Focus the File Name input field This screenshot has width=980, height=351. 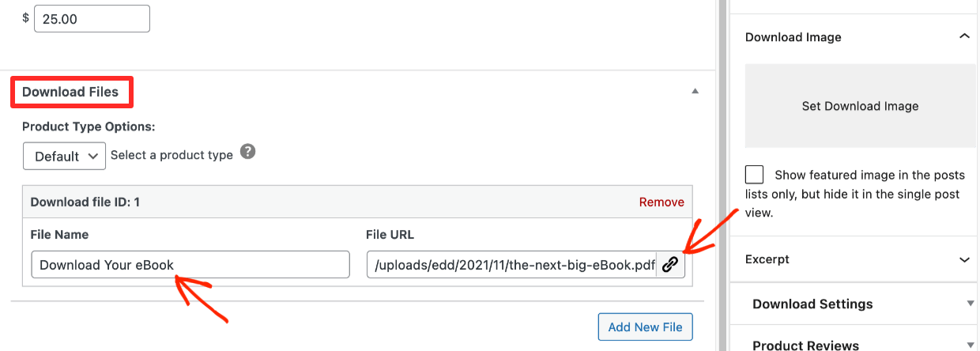(190, 265)
